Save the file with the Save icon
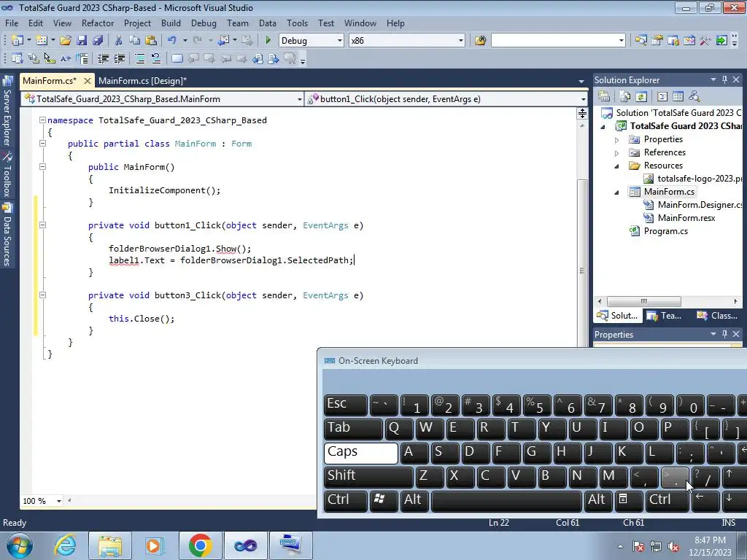The image size is (747, 560). click(82, 41)
